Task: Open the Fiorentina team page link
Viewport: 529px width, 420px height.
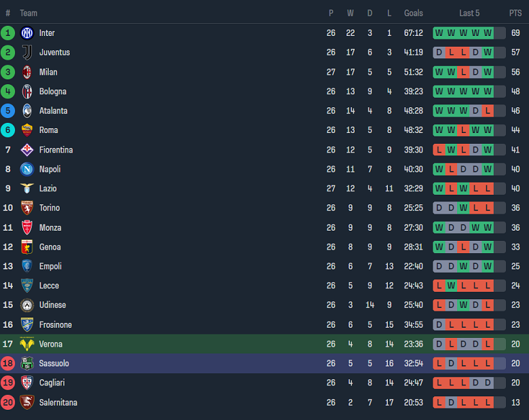Action: tap(56, 150)
